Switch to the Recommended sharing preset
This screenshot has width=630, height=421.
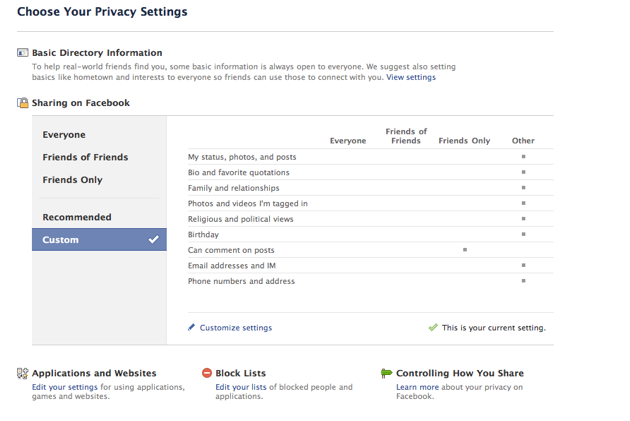click(77, 217)
